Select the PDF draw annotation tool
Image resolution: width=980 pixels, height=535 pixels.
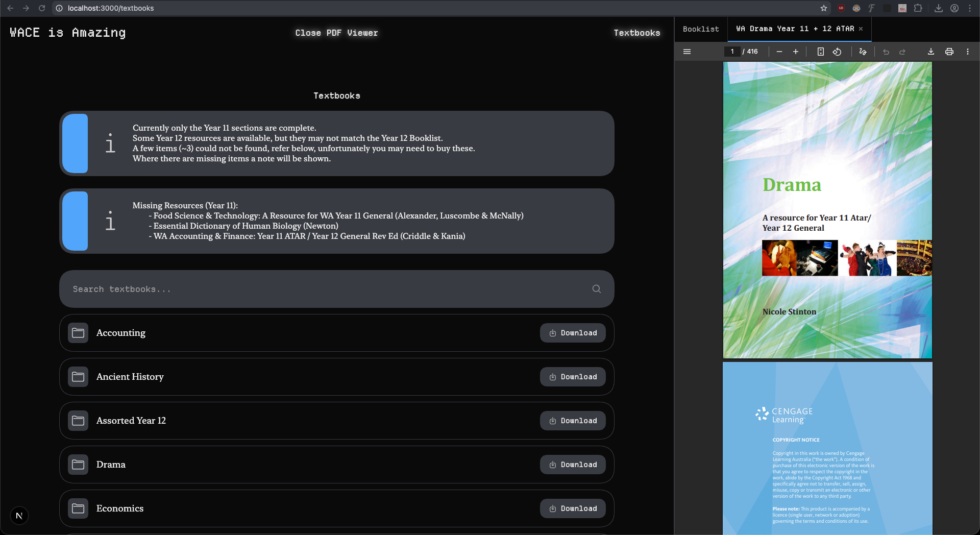[x=863, y=52]
